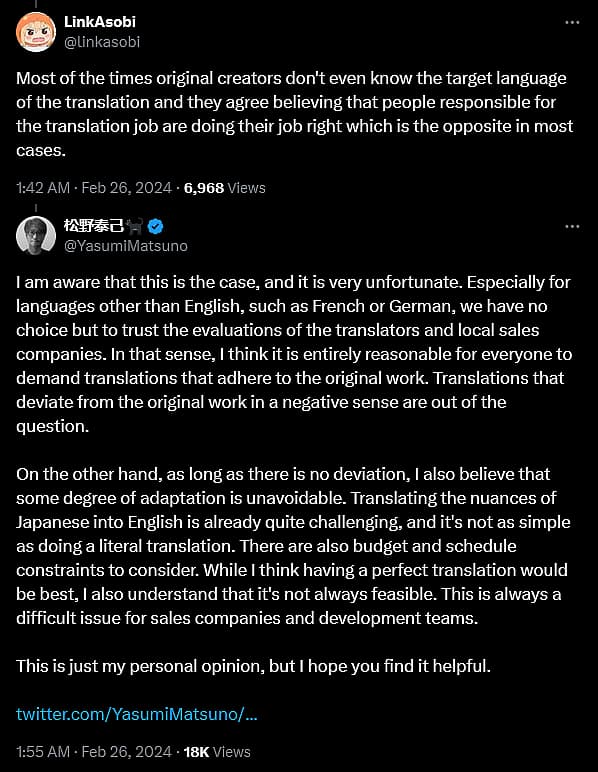The height and width of the screenshot is (772, 598).
Task: Click the 1:55 AM · Feb 26, 2024 timestamp
Action: tap(94, 752)
